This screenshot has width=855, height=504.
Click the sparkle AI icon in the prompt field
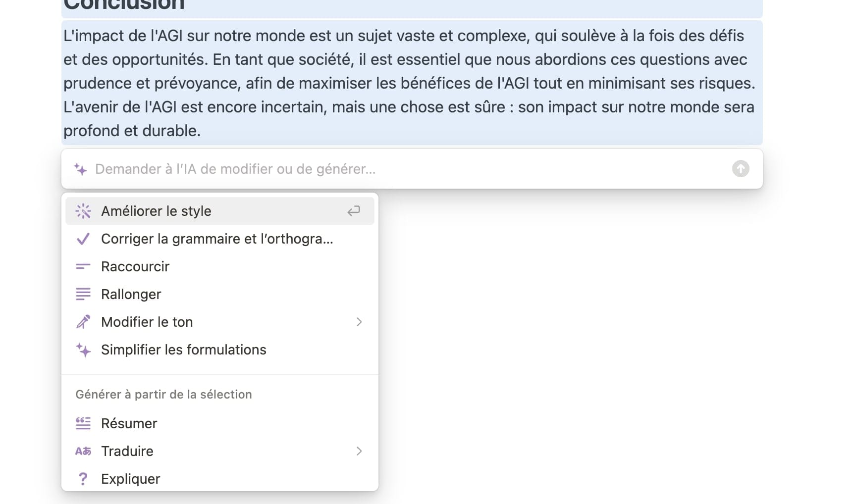(x=80, y=169)
